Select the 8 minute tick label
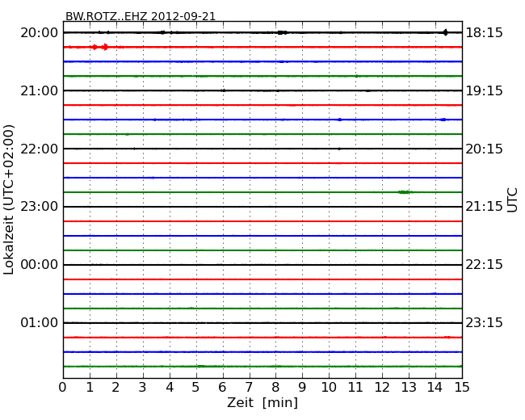525x420 pixels. [275, 387]
